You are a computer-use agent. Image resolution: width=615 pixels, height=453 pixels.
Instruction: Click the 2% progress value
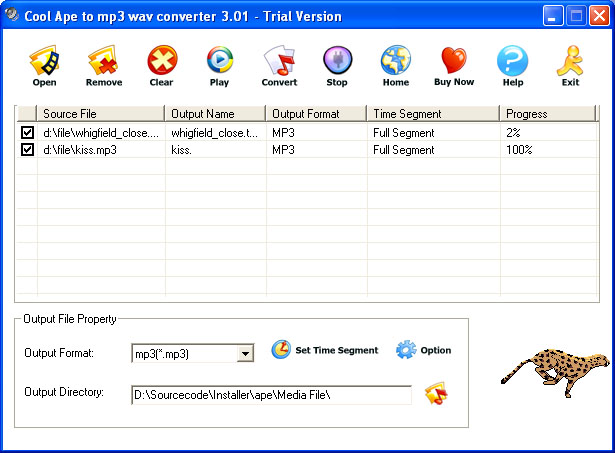pos(513,133)
